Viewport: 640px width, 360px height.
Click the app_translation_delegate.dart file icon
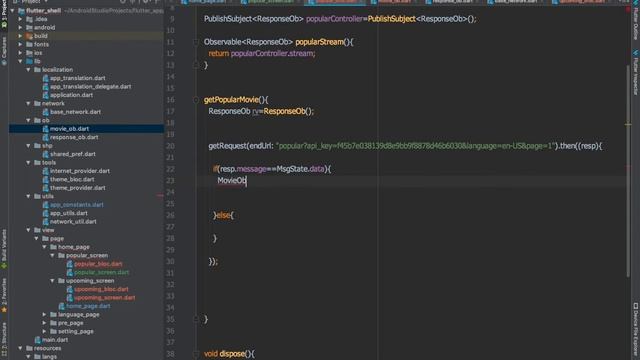45,87
